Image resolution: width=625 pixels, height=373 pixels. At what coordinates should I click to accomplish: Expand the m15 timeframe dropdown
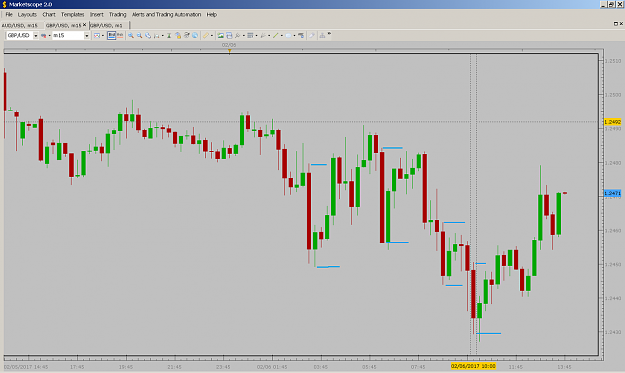click(86, 35)
